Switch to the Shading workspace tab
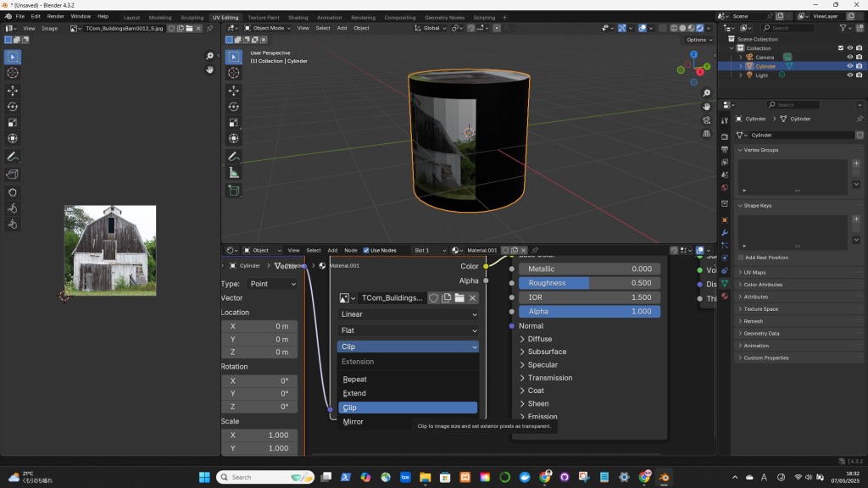Screen dimensions: 868x488 (298, 17)
